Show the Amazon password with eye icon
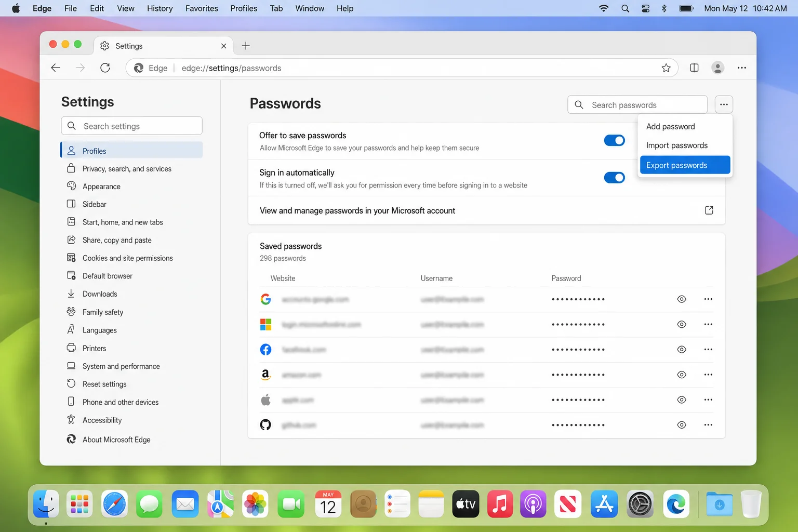 tap(682, 375)
